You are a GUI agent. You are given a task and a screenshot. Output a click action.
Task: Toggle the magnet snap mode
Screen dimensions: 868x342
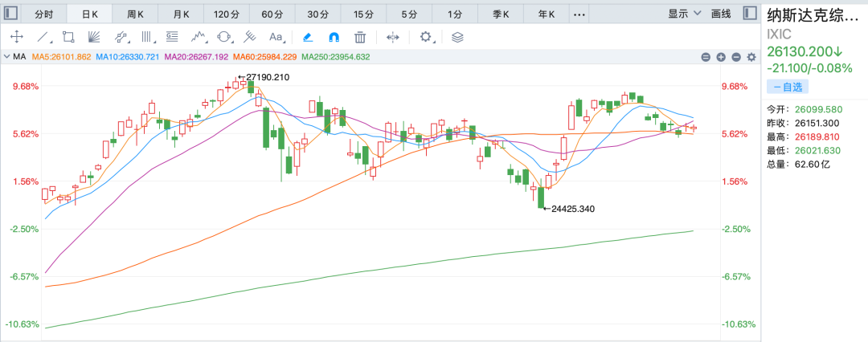[x=334, y=38]
